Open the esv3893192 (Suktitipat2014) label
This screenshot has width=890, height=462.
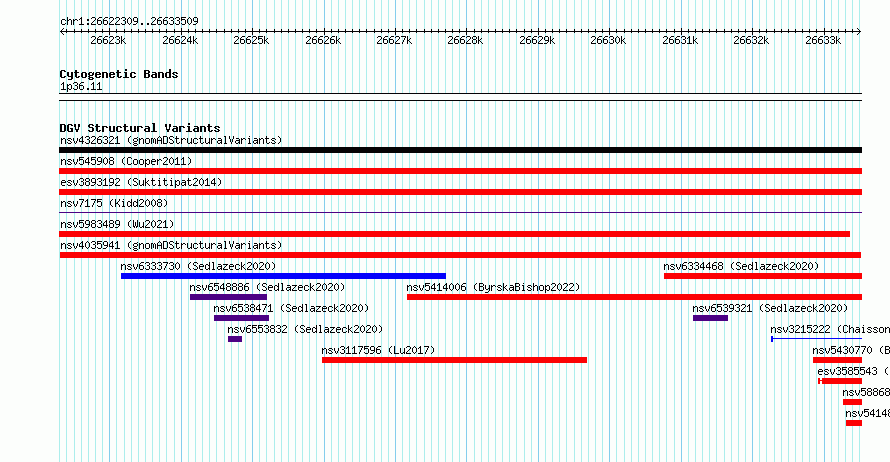[x=141, y=182]
